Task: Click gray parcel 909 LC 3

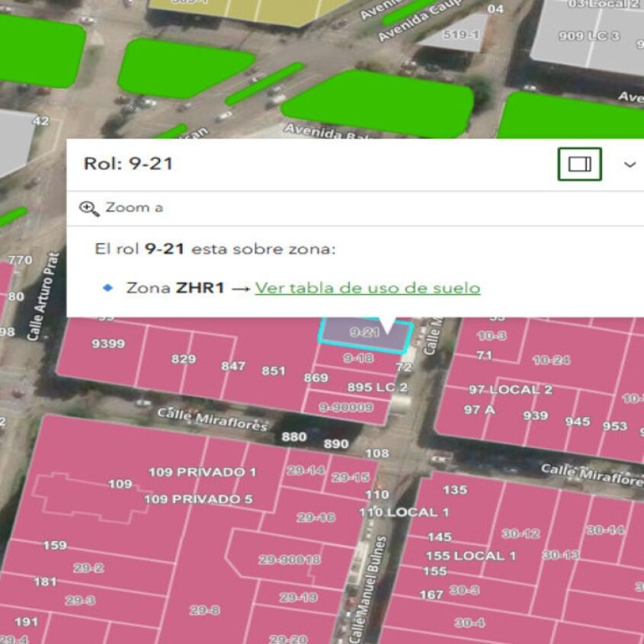Action: point(589,36)
